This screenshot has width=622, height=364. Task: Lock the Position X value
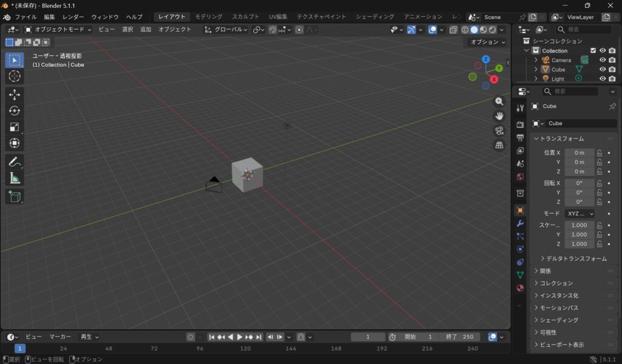tap(600, 153)
